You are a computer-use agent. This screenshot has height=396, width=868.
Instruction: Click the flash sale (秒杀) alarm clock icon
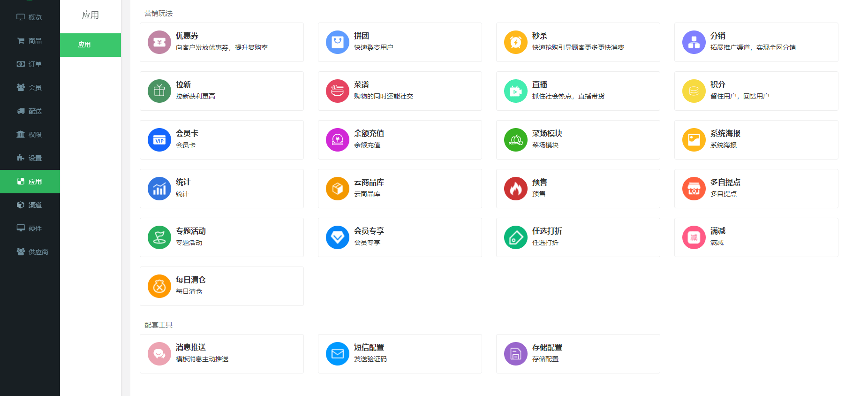(516, 42)
